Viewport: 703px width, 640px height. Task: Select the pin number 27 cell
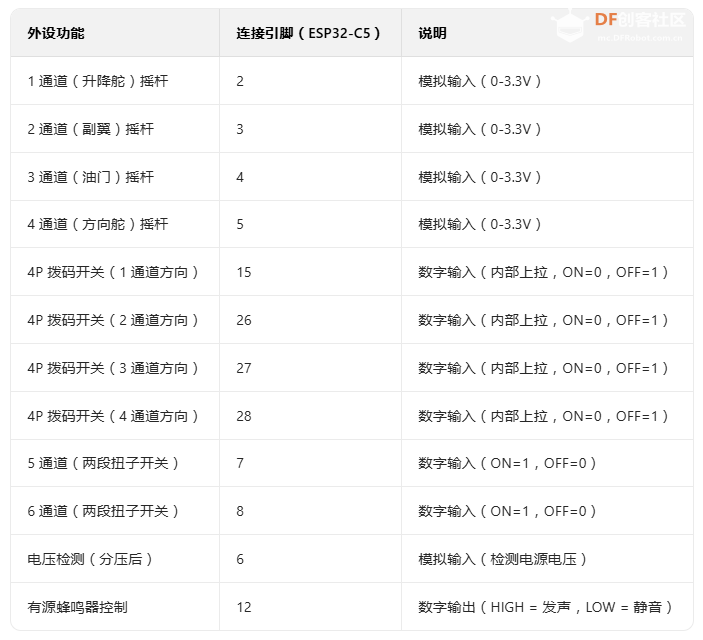(x=244, y=368)
